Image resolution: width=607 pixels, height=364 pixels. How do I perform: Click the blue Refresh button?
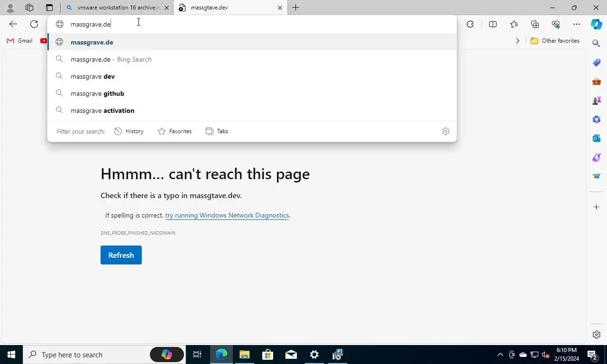[121, 255]
